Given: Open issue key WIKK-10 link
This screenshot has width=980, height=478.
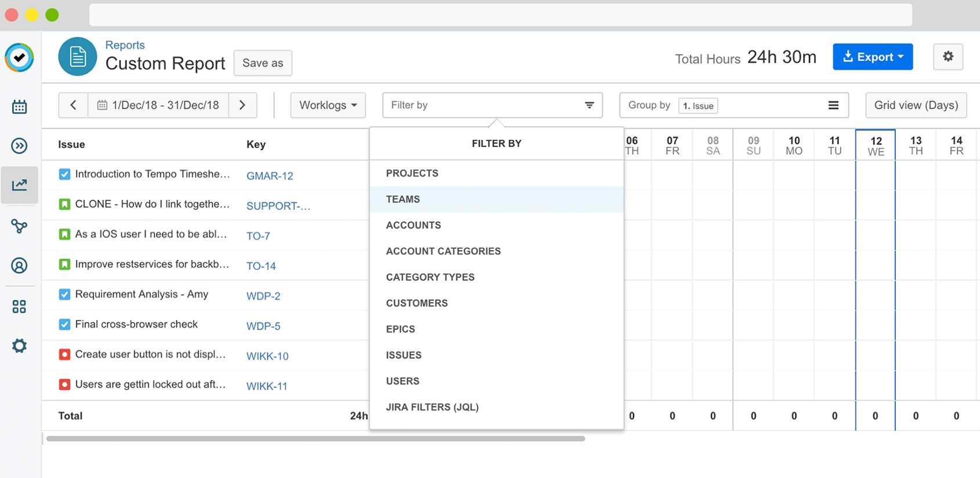Looking at the screenshot, I should point(267,356).
